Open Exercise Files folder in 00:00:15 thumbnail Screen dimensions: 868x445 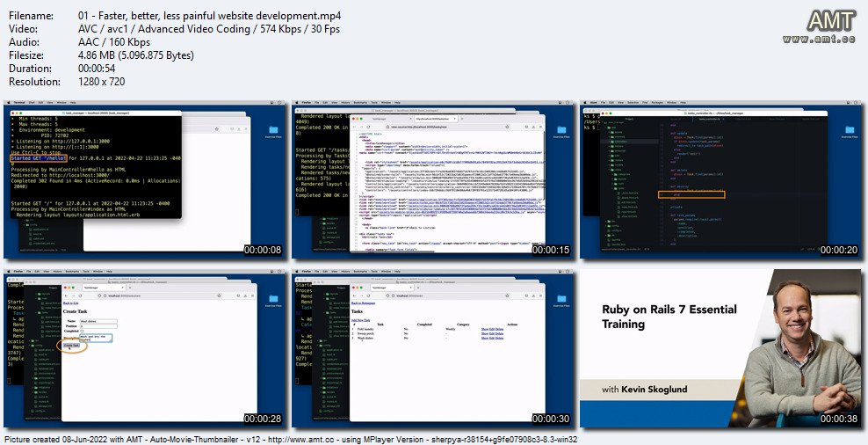point(561,131)
